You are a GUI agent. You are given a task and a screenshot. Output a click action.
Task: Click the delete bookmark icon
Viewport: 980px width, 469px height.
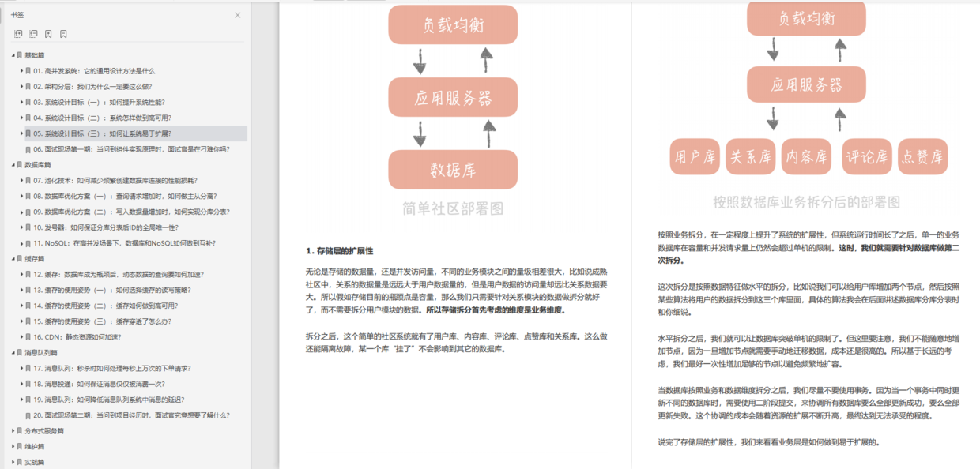pos(63,34)
